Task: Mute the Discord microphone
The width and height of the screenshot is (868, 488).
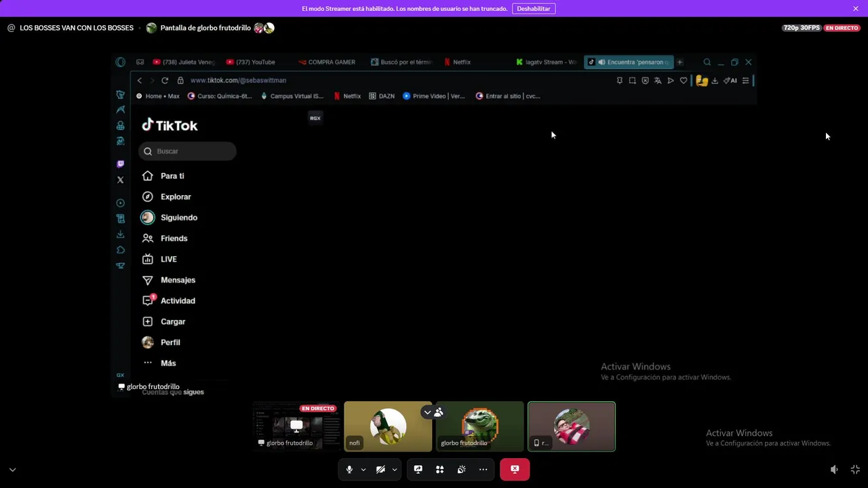Action: pyautogui.click(x=349, y=469)
